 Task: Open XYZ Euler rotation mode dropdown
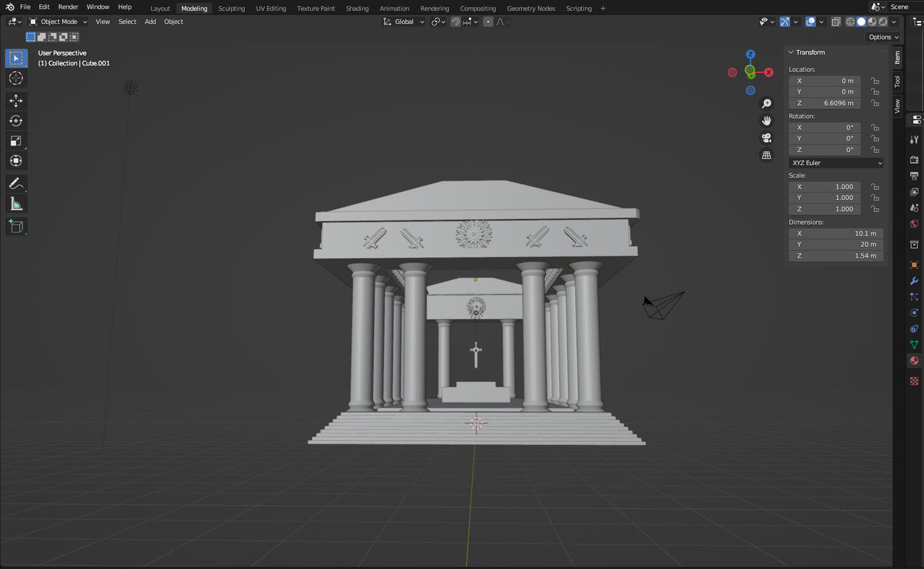(836, 163)
